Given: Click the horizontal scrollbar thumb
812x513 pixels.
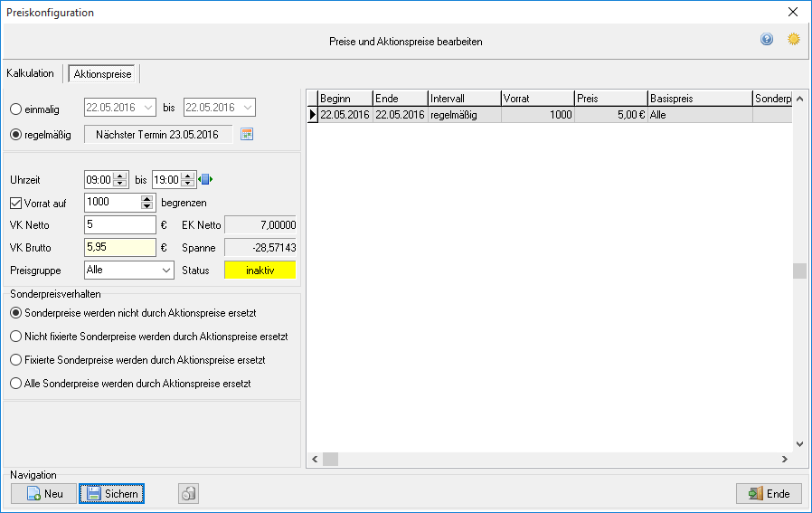Looking at the screenshot, I should coord(330,459).
